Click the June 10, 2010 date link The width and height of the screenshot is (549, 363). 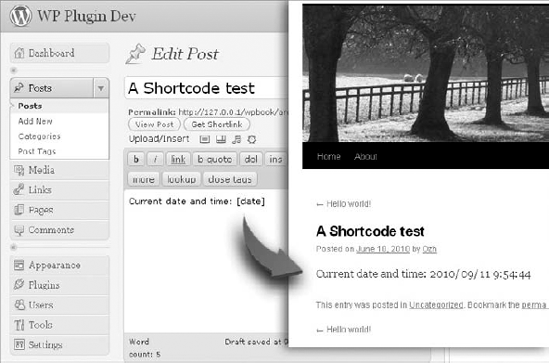tap(383, 249)
